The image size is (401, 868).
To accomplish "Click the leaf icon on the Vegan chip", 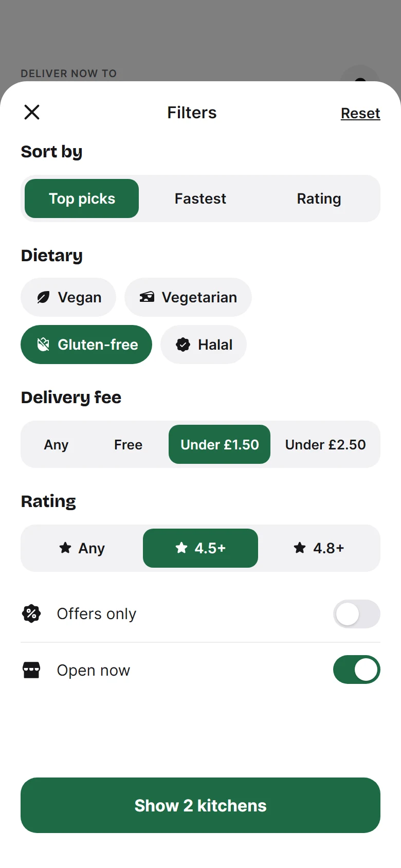I will click(x=44, y=297).
